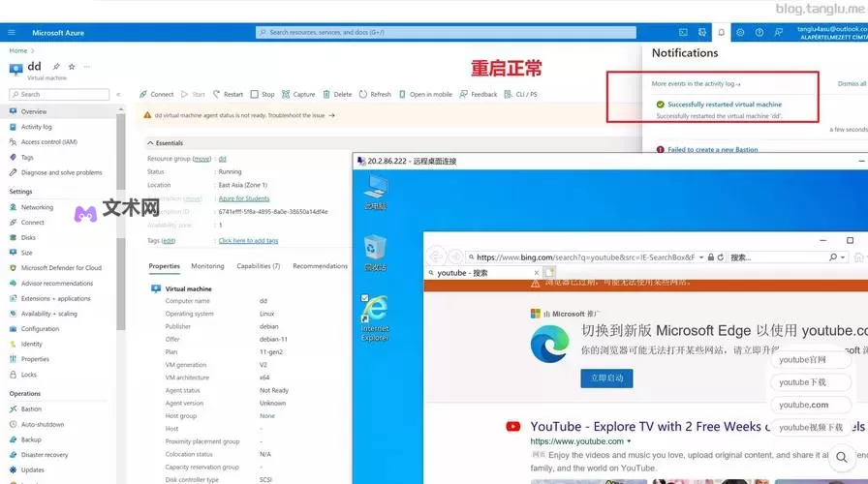The height and width of the screenshot is (484, 868).
Task: Collapse the sidebar with double chevron
Action: coord(118,95)
